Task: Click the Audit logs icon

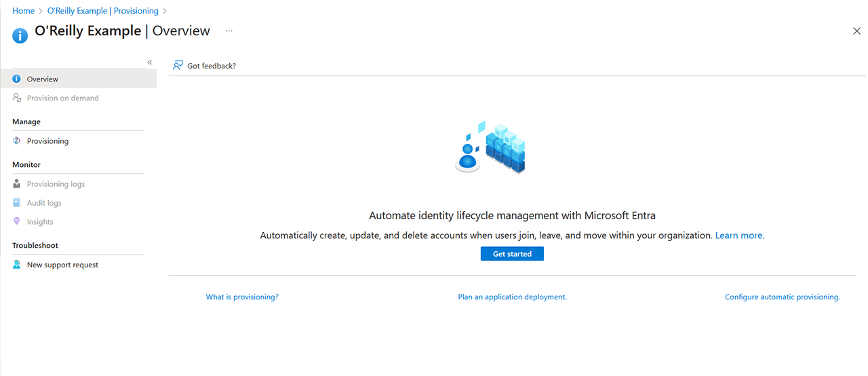Action: click(x=17, y=202)
